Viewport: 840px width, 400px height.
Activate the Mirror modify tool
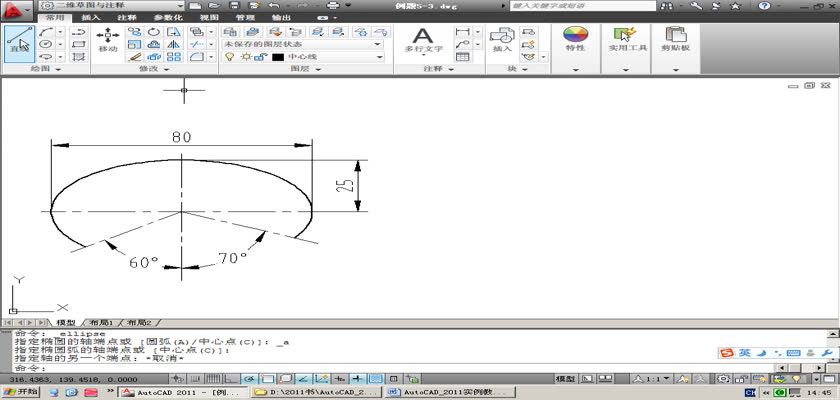(x=174, y=44)
